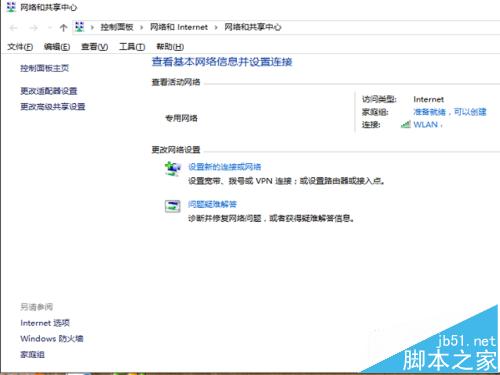Open Windows 防火墙 link
Image resolution: width=500 pixels, height=375 pixels.
coord(52,339)
